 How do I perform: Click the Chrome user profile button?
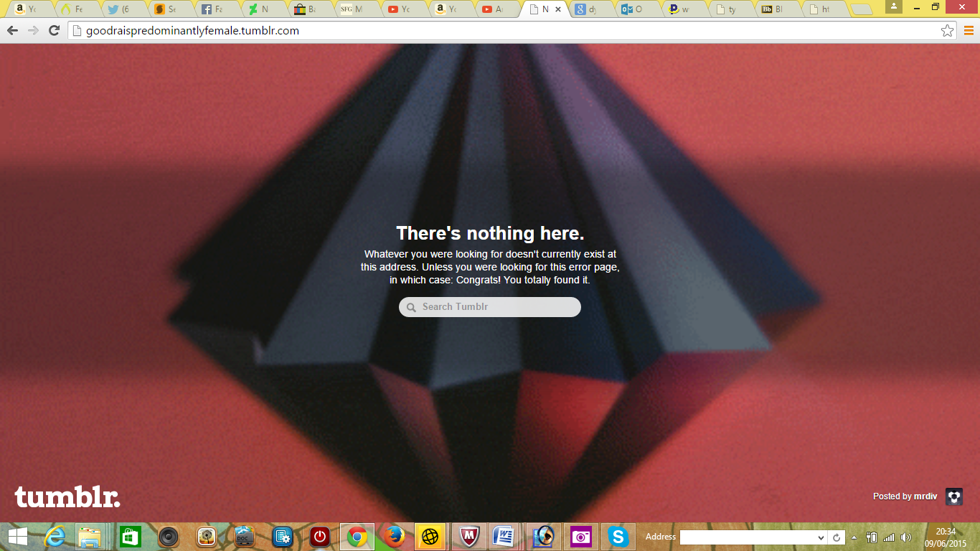pyautogui.click(x=894, y=6)
